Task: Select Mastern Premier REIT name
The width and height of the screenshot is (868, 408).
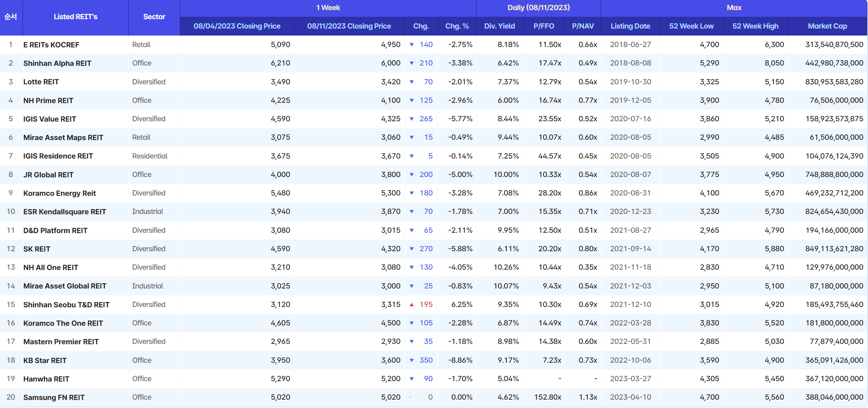Action: click(x=61, y=342)
